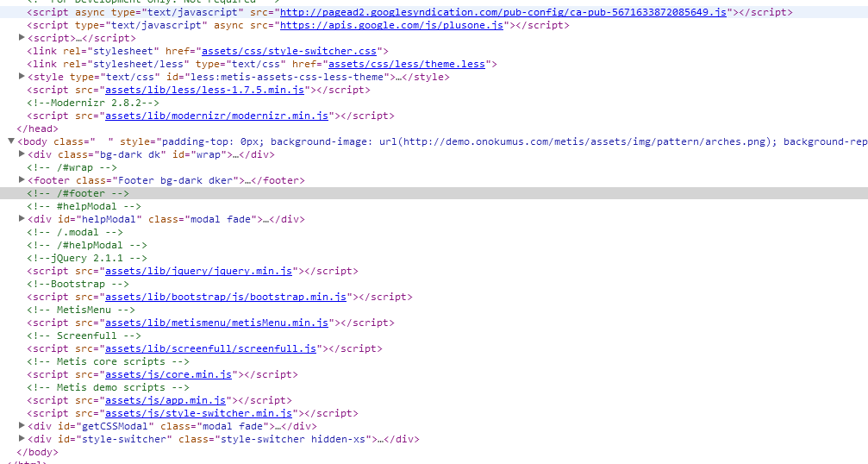The width and height of the screenshot is (868, 464).
Task: Expand the helpModal div
Action: 22,219
